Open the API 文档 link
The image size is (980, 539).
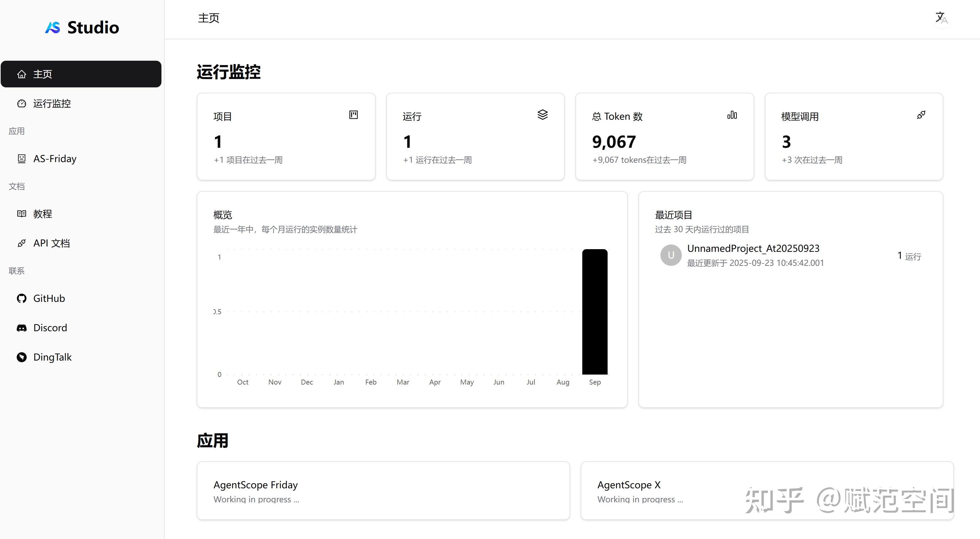51,243
